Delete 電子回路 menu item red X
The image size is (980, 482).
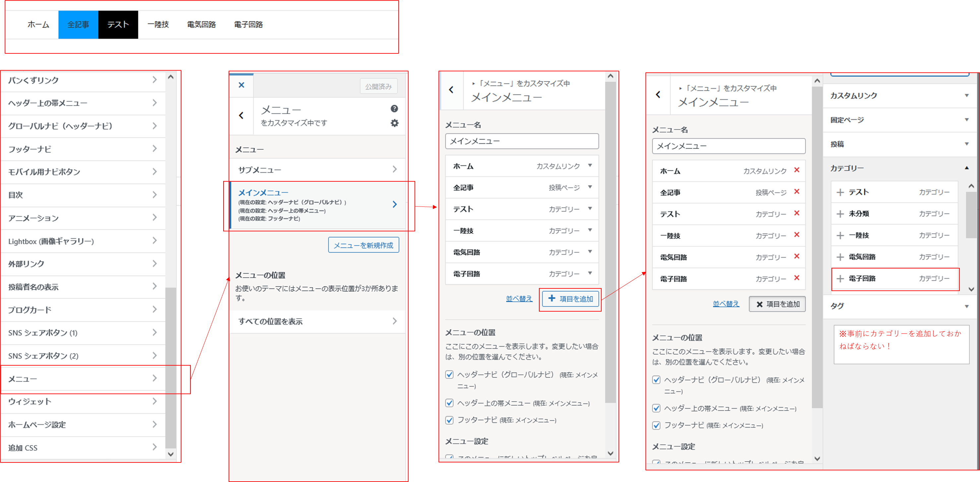(797, 278)
